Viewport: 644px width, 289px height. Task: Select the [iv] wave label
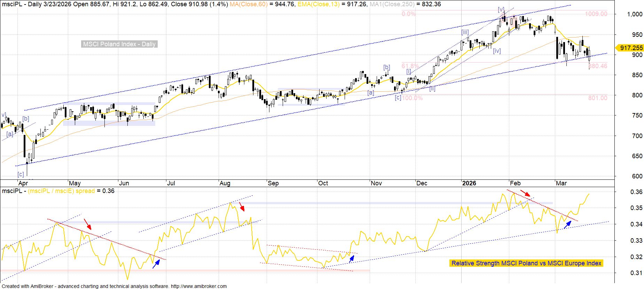point(497,51)
